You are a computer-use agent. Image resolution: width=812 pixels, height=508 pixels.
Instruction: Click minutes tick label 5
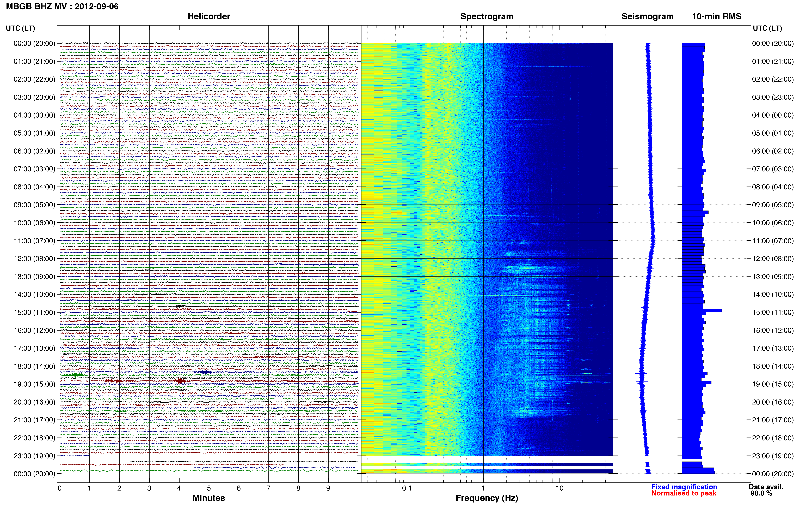[209, 488]
